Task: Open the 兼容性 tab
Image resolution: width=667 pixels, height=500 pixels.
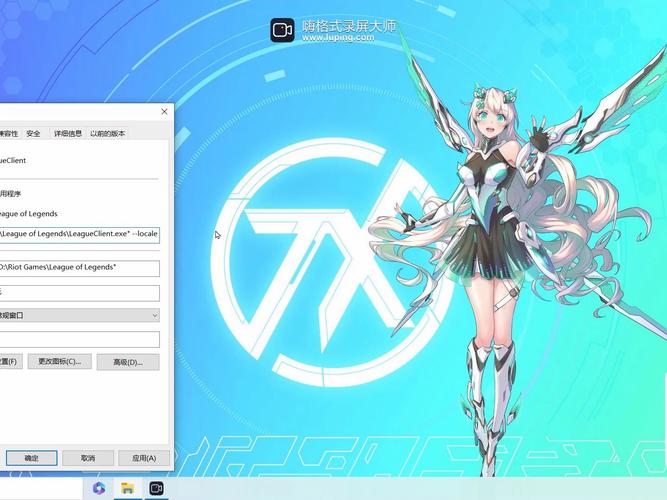Action: point(9,134)
